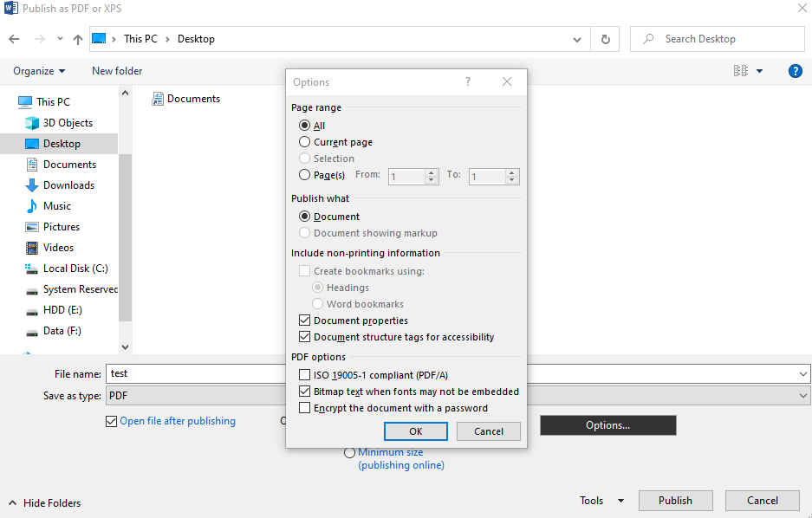812x518 pixels.
Task: Enable ISO 19005-1 compliant (PDF/A)
Action: click(x=305, y=373)
